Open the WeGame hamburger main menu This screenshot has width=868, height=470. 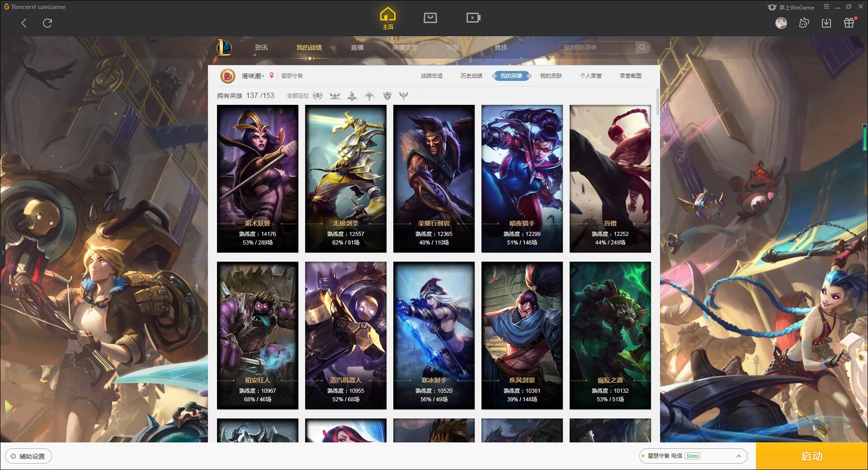(x=826, y=7)
